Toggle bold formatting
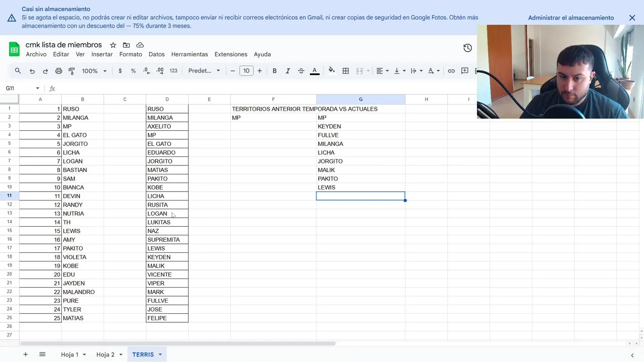 (x=275, y=71)
